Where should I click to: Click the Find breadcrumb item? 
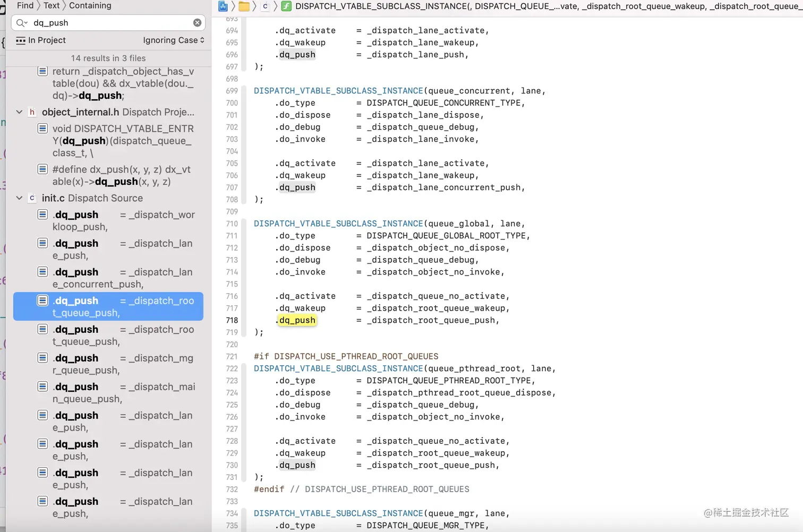pyautogui.click(x=25, y=5)
